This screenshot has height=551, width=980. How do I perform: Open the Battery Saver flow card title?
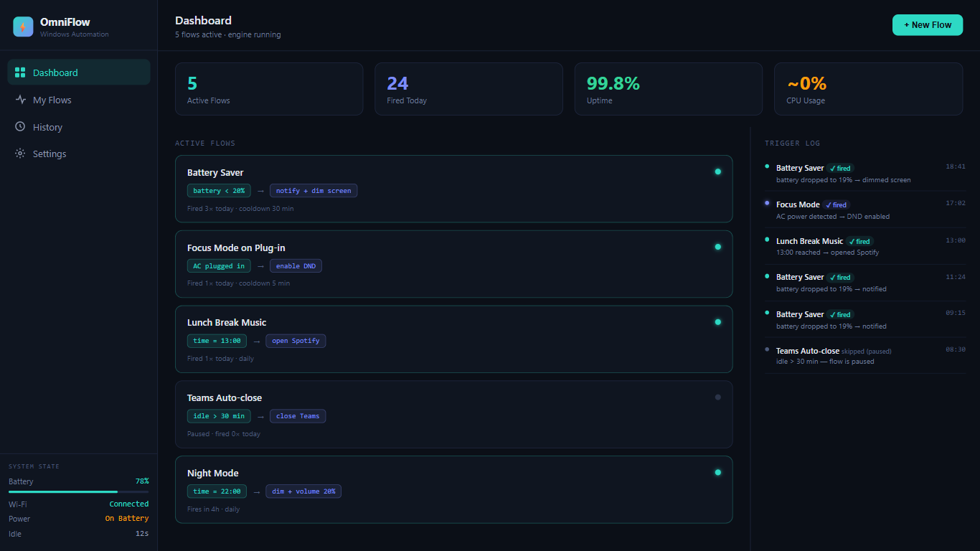(x=215, y=172)
